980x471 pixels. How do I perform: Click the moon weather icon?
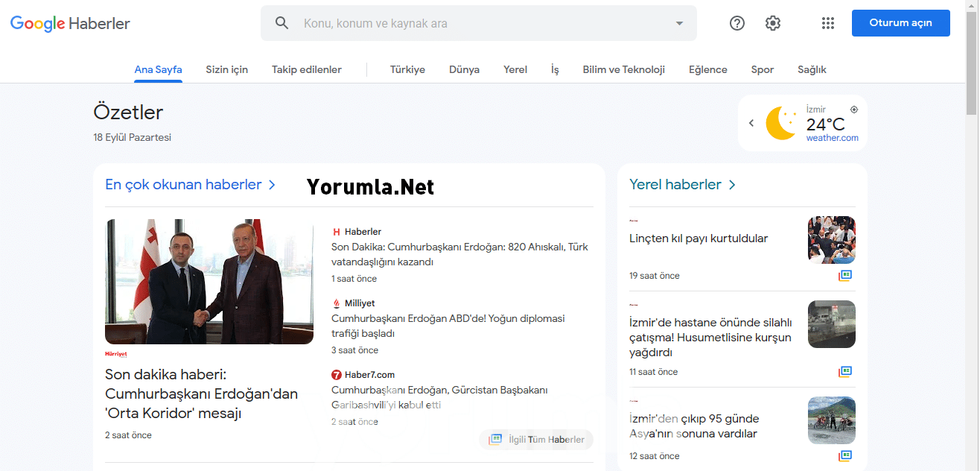[782, 123]
